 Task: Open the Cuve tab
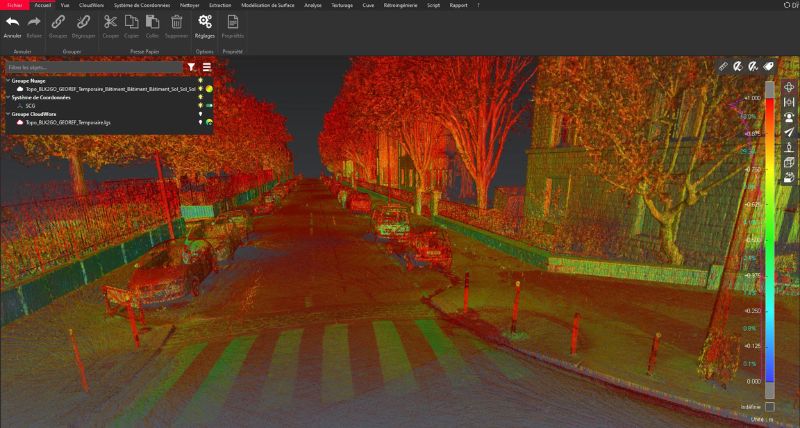click(x=368, y=5)
